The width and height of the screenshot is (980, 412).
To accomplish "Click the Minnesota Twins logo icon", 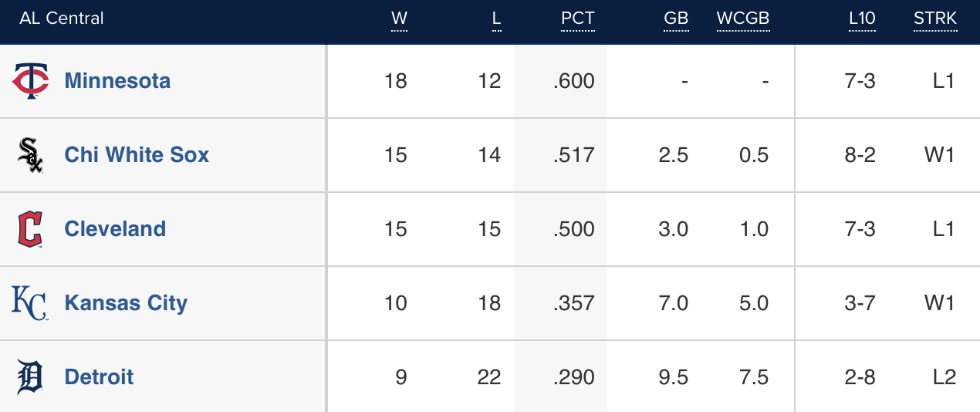I will [30, 81].
